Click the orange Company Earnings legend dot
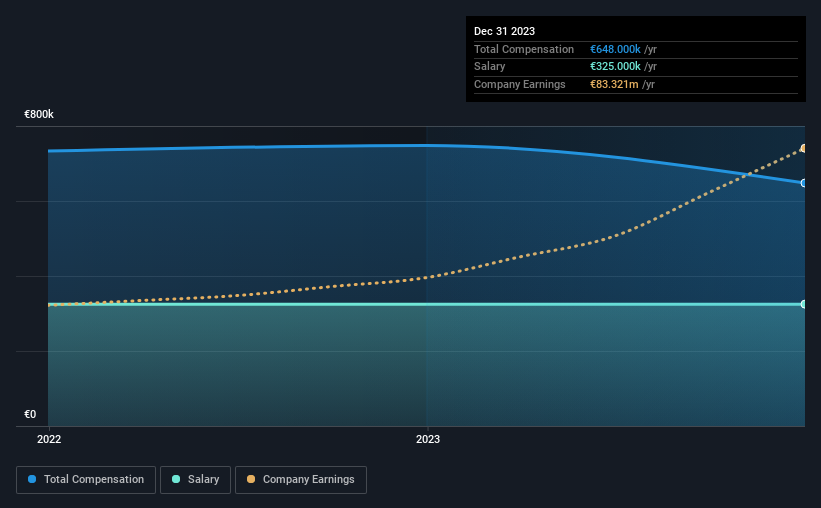Image resolution: width=821 pixels, height=508 pixels. [251, 479]
